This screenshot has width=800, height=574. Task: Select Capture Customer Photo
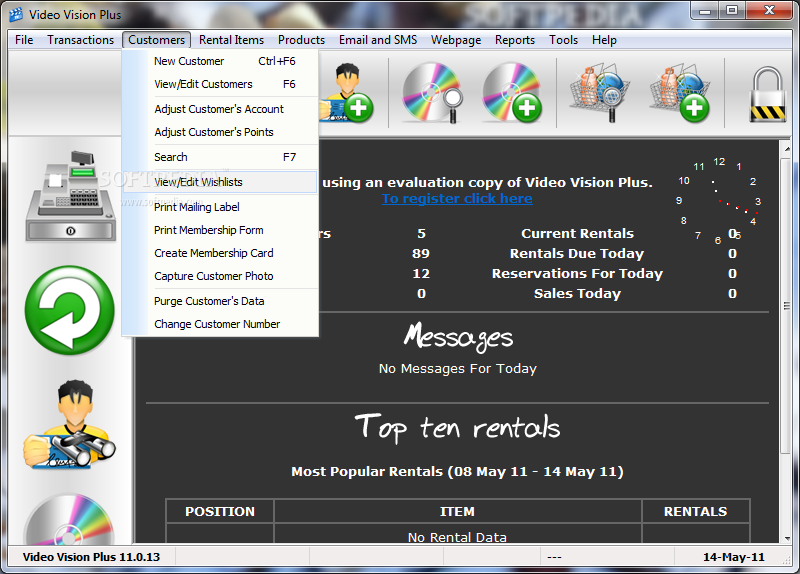pyautogui.click(x=220, y=276)
